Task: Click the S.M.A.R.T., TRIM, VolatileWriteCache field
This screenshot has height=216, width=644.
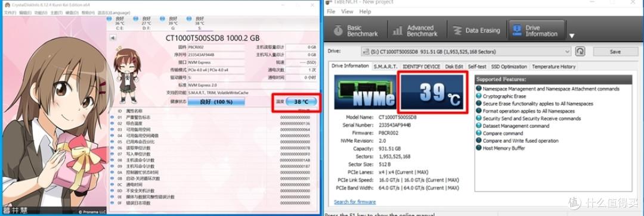Action: [252, 93]
